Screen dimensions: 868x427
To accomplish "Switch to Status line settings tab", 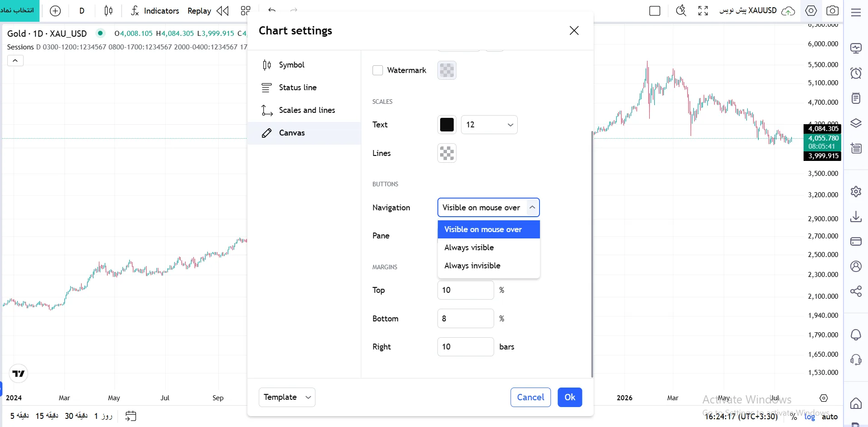I will 304,87.
